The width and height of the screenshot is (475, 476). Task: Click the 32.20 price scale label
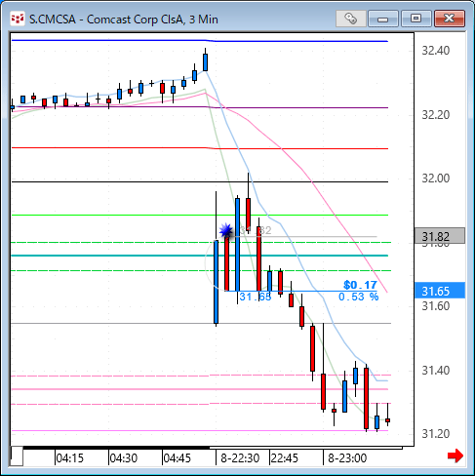point(436,115)
